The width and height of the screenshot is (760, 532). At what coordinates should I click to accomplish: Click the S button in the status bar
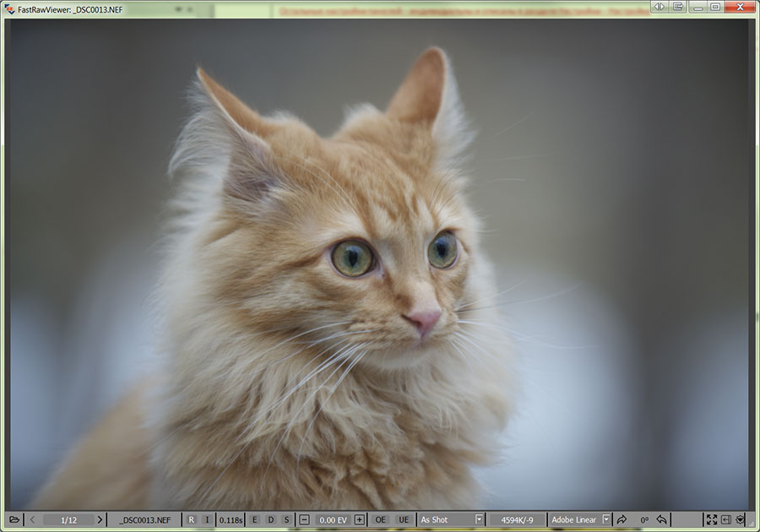coord(286,519)
